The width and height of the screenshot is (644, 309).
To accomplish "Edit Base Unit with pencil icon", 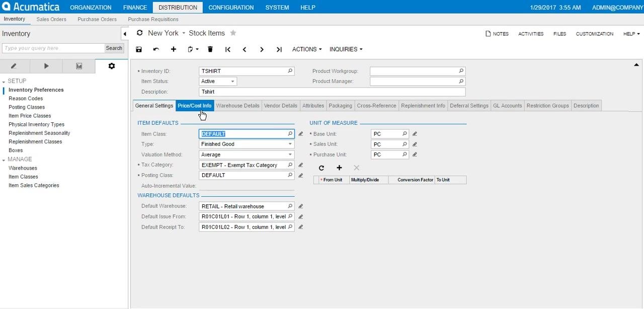I will click(415, 134).
